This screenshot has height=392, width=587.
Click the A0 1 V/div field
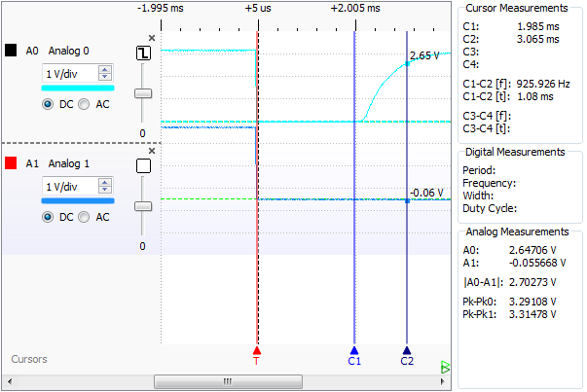[x=70, y=73]
